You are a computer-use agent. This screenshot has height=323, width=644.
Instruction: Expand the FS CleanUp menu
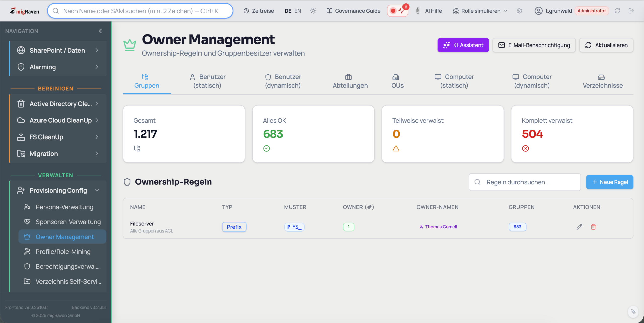coord(58,137)
